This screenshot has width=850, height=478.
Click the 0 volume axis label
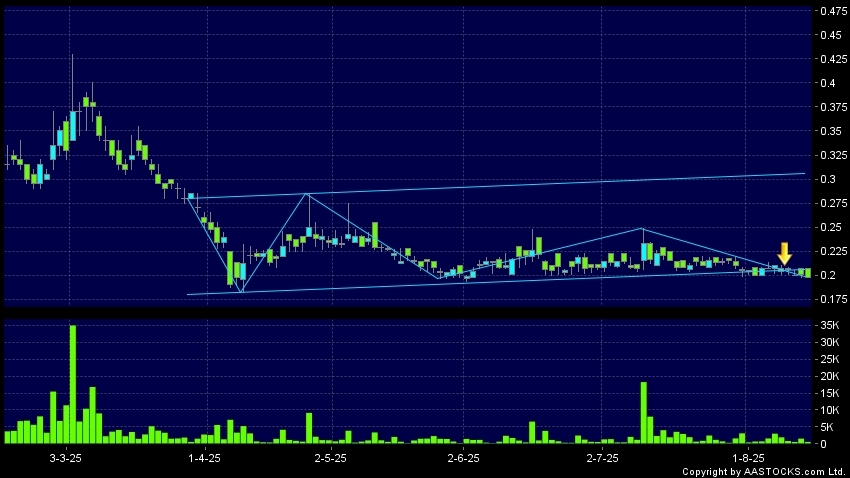(824, 444)
